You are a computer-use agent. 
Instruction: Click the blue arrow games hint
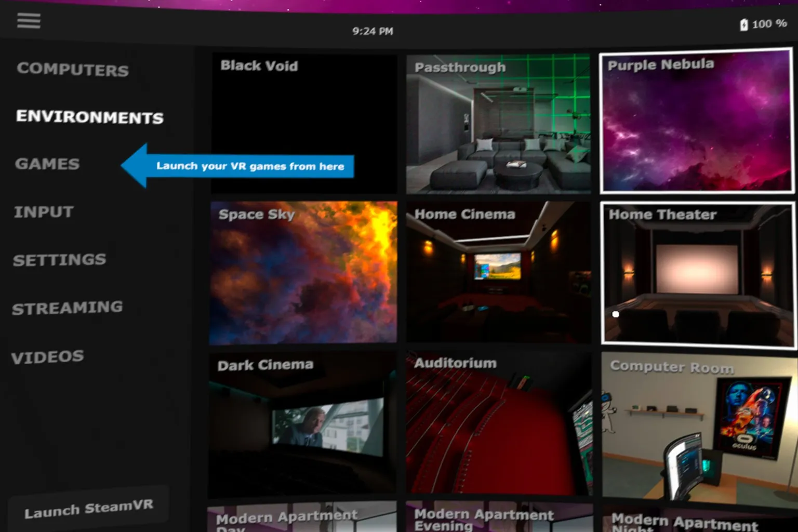pyautogui.click(x=238, y=166)
